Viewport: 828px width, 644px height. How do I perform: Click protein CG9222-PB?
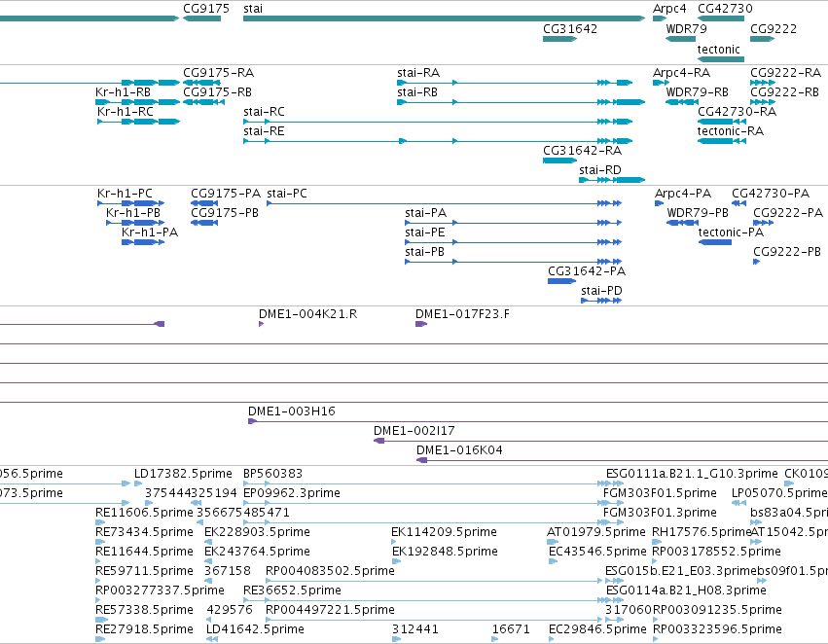pyautogui.click(x=756, y=262)
